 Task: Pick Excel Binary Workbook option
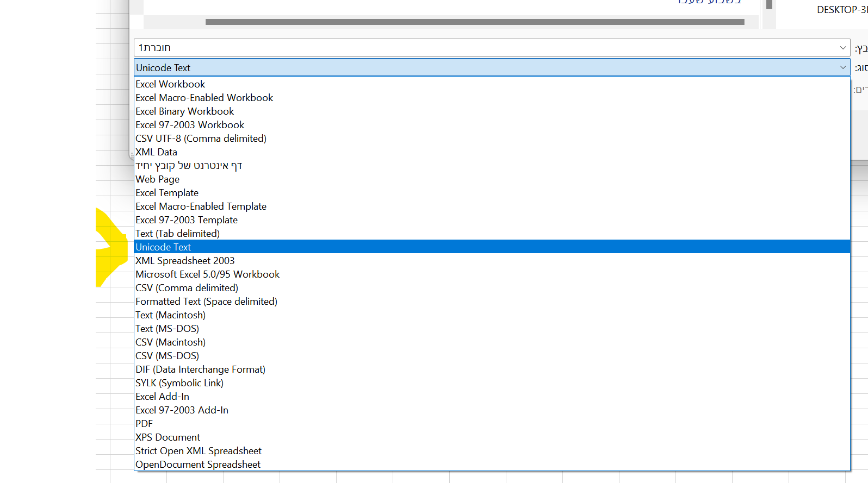(492, 111)
